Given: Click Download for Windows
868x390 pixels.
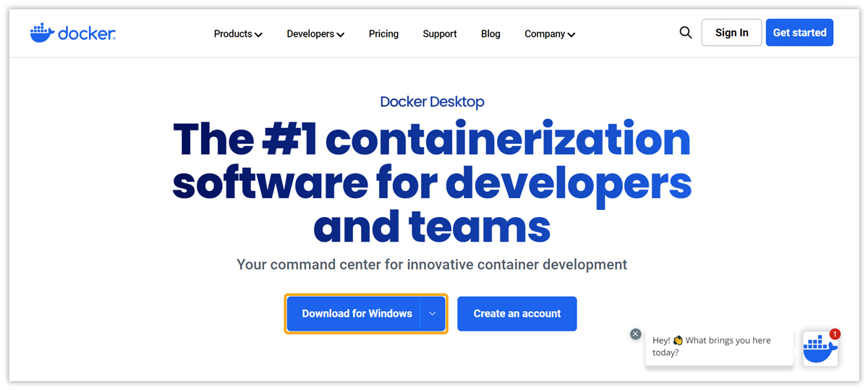Looking at the screenshot, I should [354, 313].
